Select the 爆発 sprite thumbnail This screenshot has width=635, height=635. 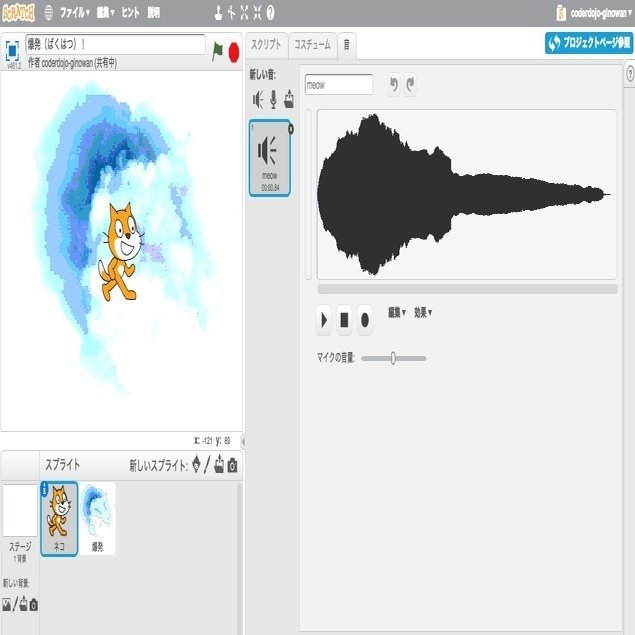(97, 518)
